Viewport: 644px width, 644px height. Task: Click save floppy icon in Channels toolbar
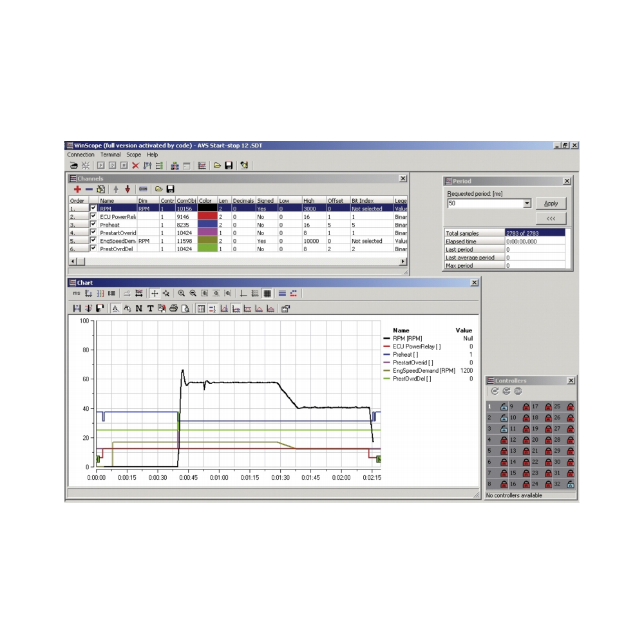tap(170, 189)
